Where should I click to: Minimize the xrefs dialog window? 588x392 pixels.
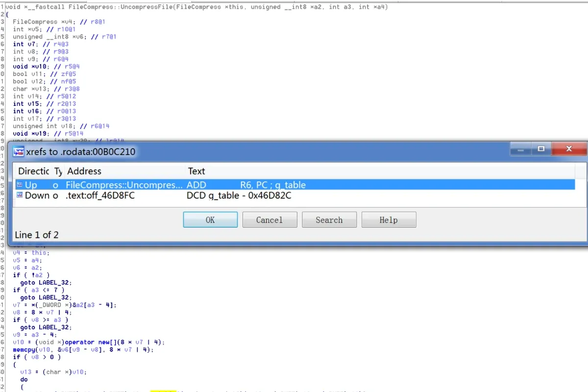pos(520,148)
